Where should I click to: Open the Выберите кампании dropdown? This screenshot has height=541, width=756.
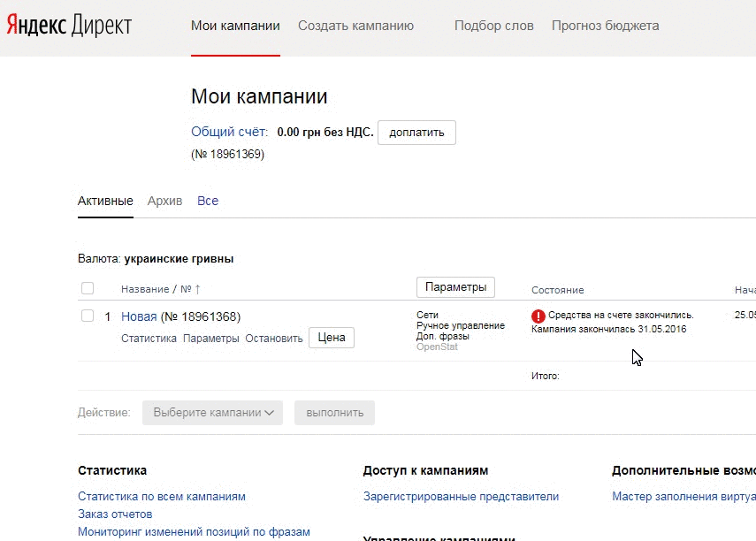pyautogui.click(x=212, y=412)
